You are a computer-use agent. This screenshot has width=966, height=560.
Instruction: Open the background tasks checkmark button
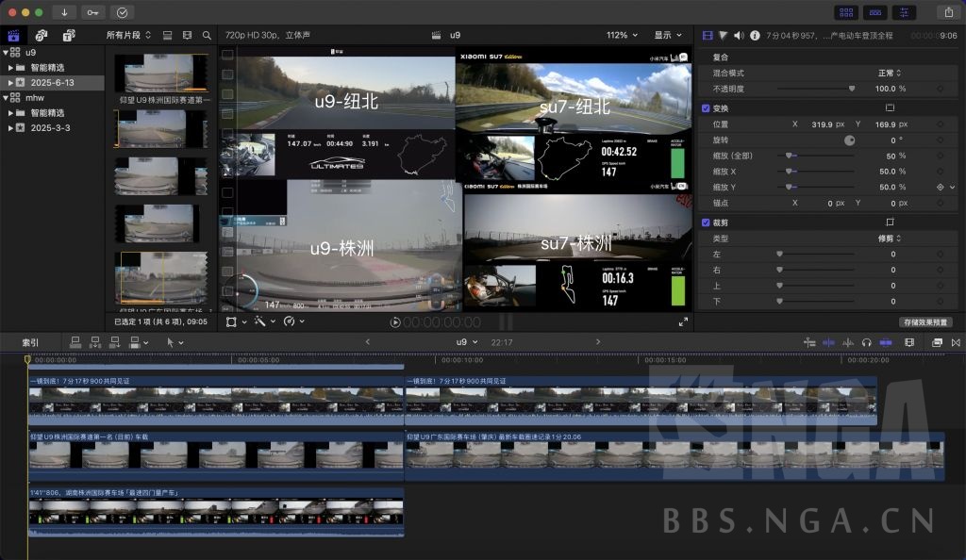click(122, 12)
